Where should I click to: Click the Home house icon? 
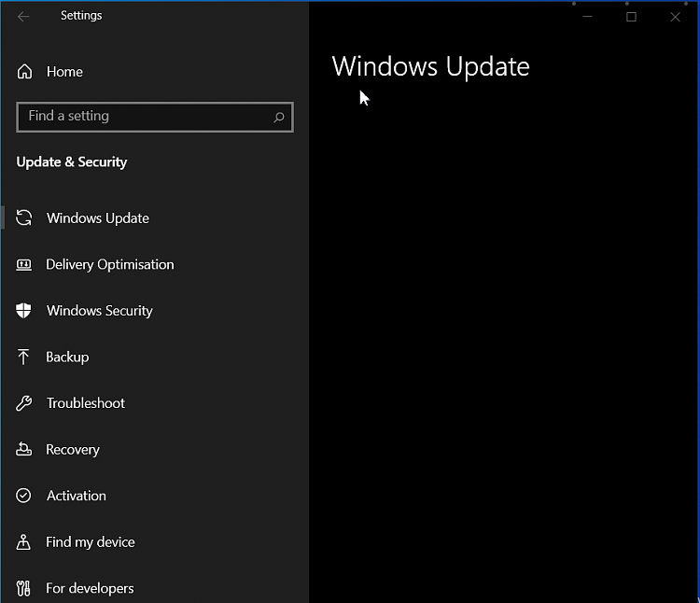point(24,72)
